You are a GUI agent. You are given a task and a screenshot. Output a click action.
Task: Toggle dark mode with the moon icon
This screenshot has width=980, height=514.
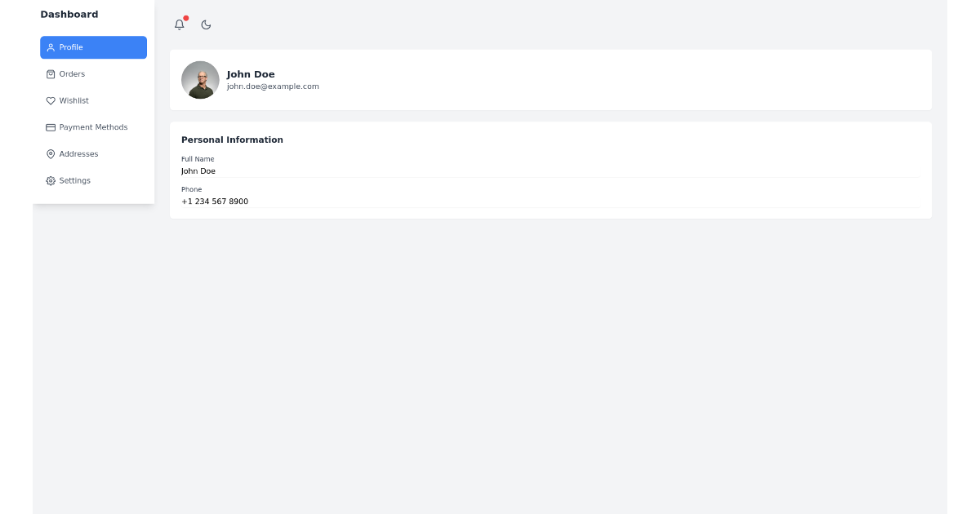click(206, 24)
